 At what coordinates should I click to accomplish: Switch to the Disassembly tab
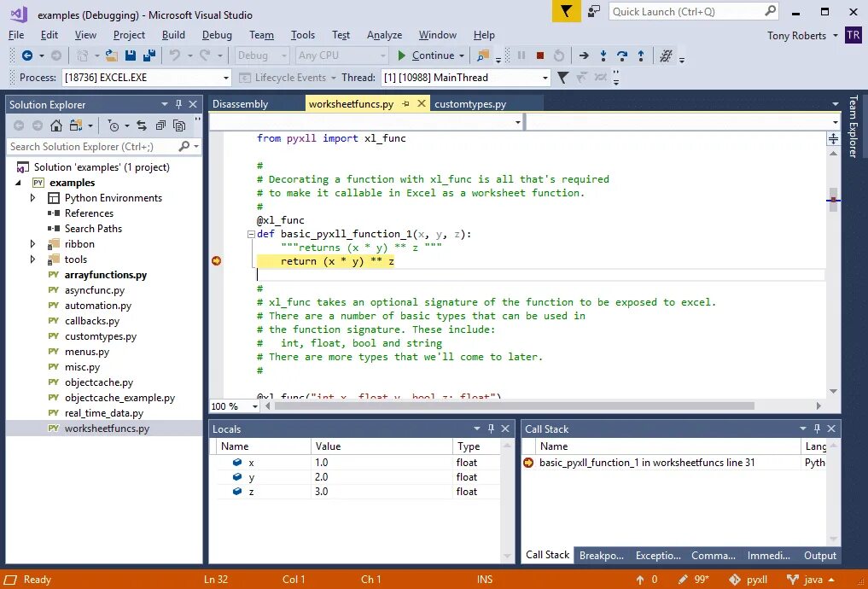pyautogui.click(x=240, y=104)
